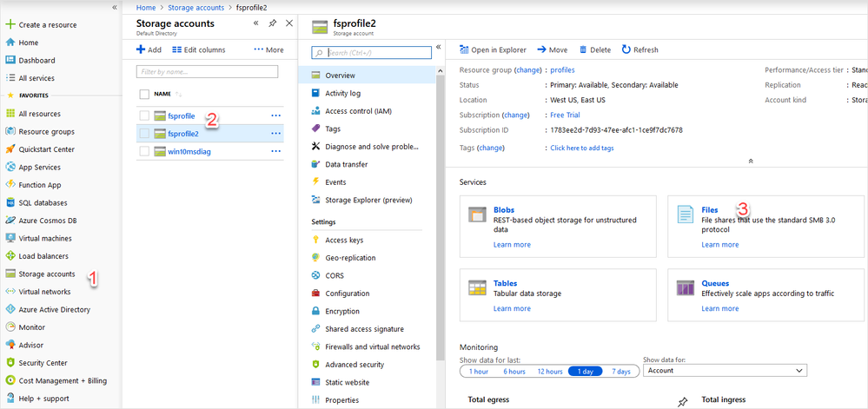Viewport: 868px width, 409px height.
Task: Open the ellipsis menu for fsprofile2
Action: [275, 134]
